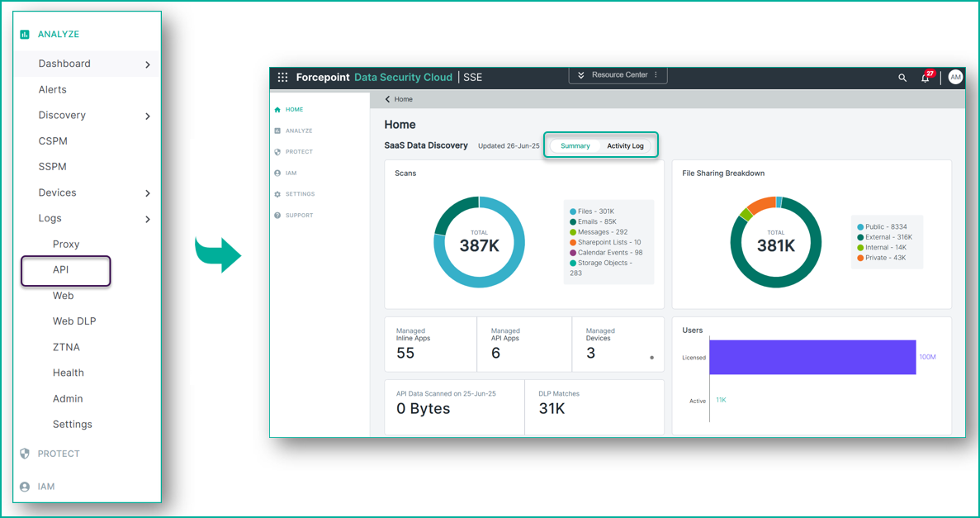Click the Active users 11K value
980x518 pixels.
click(722, 400)
